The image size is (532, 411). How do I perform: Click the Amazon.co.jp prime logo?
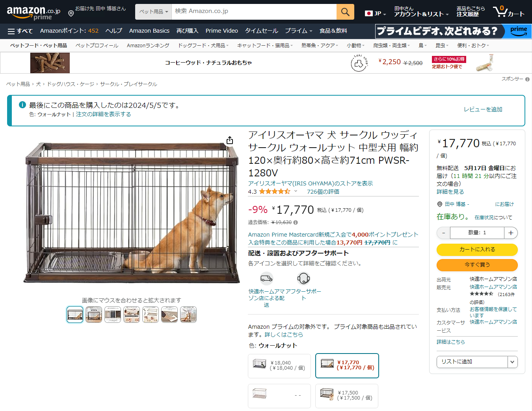[x=33, y=13]
